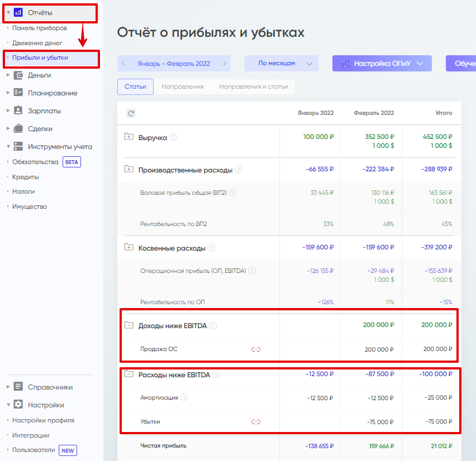Open Настройки профиля page
The image size is (476, 461).
[x=43, y=420]
